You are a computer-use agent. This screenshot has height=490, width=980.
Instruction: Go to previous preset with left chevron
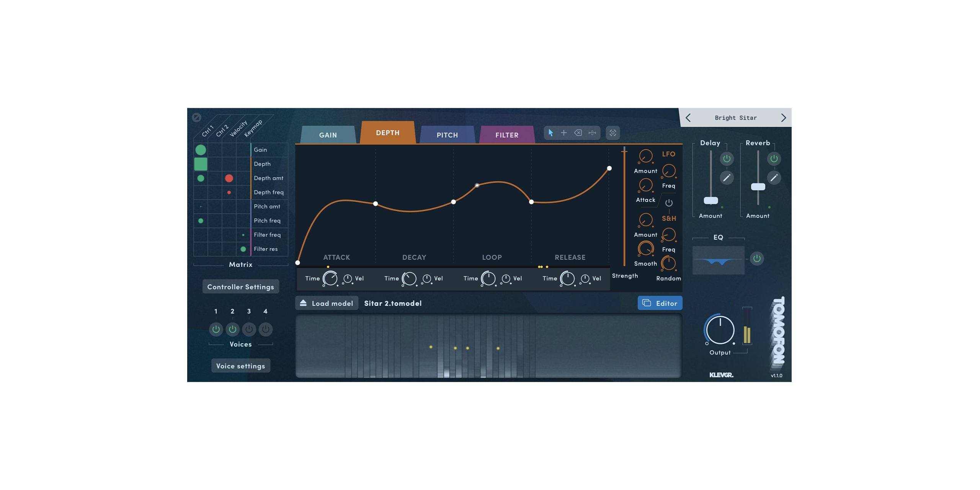[688, 118]
